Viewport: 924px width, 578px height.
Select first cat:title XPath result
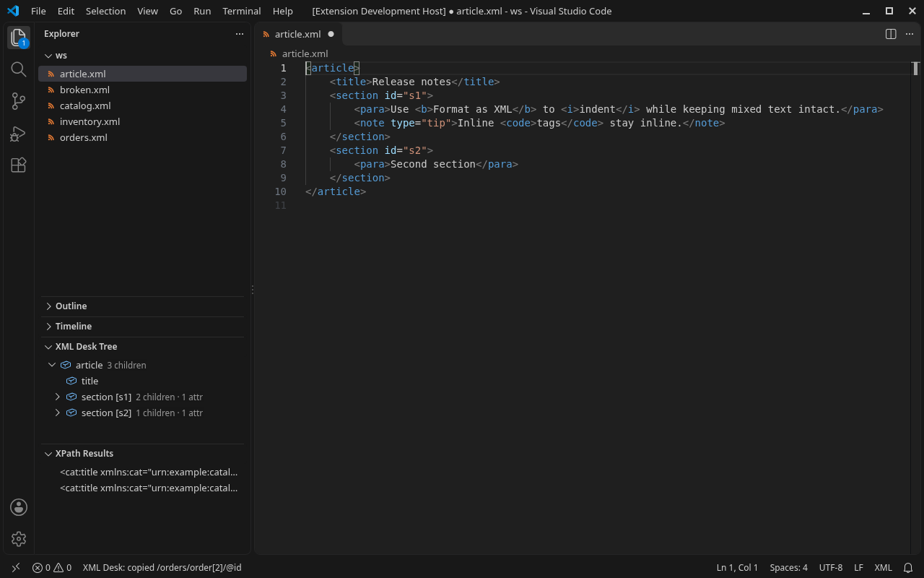[142, 473]
